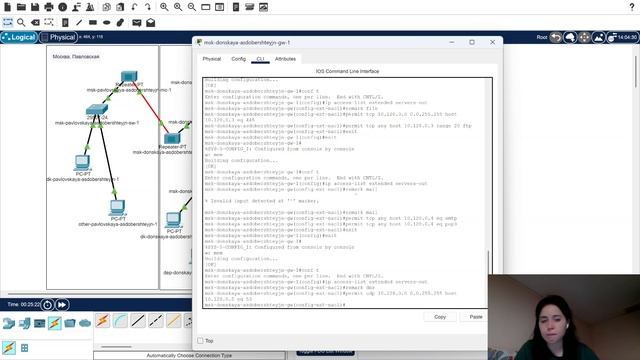
Task: Redo the action with the Redo arrow
Action: point(148,7)
